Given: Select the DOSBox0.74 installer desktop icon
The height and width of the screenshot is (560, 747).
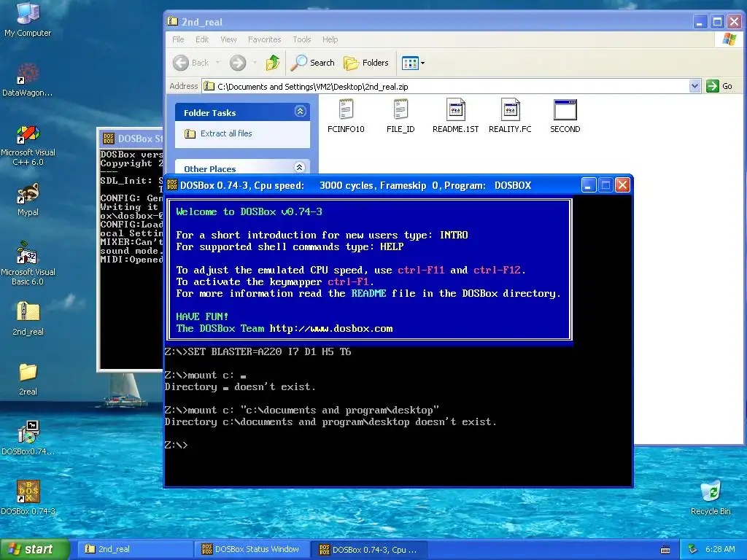Looking at the screenshot, I should (x=28, y=438).
